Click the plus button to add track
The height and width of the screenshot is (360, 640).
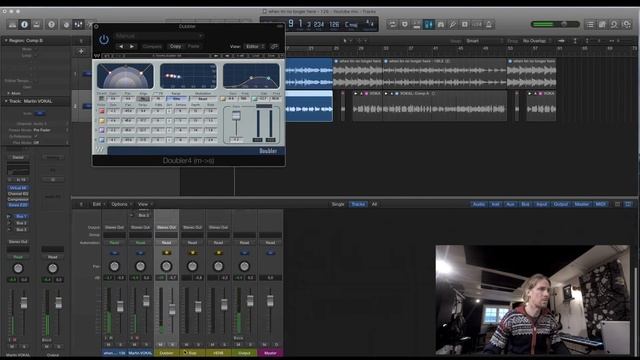(x=81, y=51)
